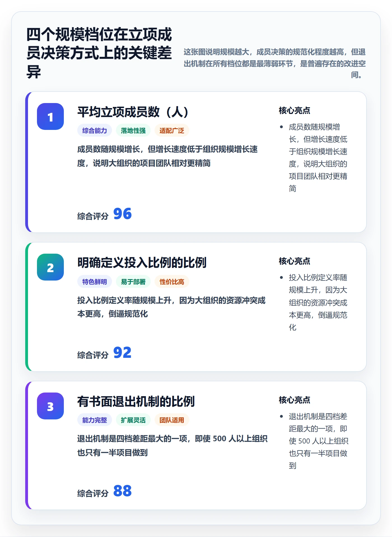The height and width of the screenshot is (537, 392).
Task: Click the score value 88
Action: [122, 491]
